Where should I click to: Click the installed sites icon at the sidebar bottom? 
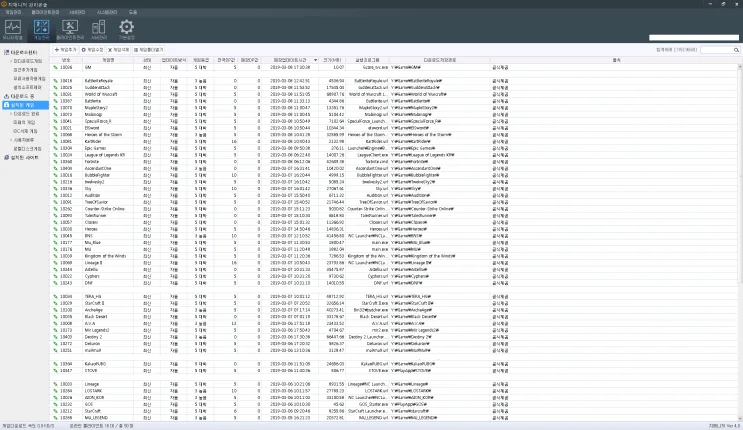[6, 157]
